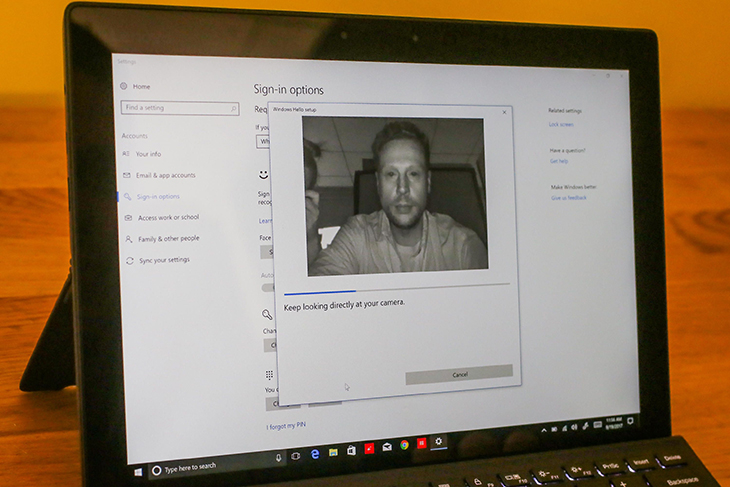Click the PIN keypad icon
The height and width of the screenshot is (487, 730).
269,375
